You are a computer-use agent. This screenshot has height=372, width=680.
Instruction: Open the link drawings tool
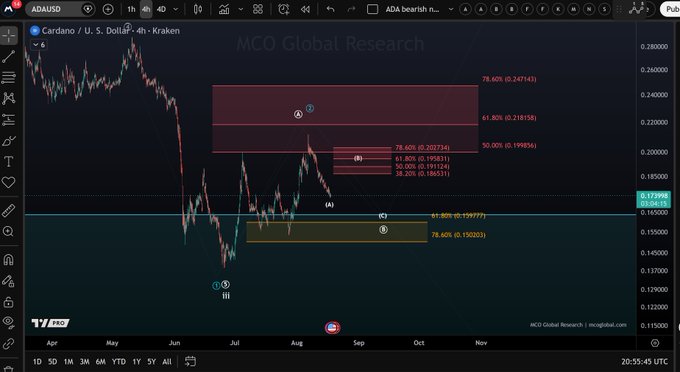tap(9, 344)
